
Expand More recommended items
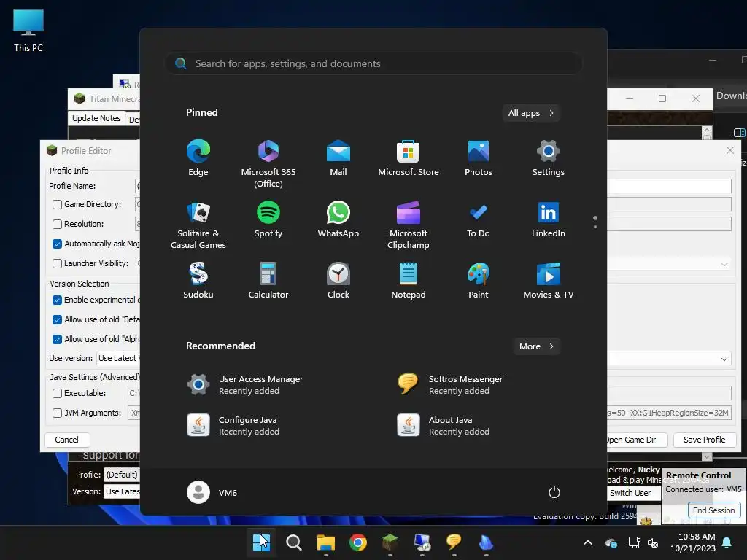536,346
